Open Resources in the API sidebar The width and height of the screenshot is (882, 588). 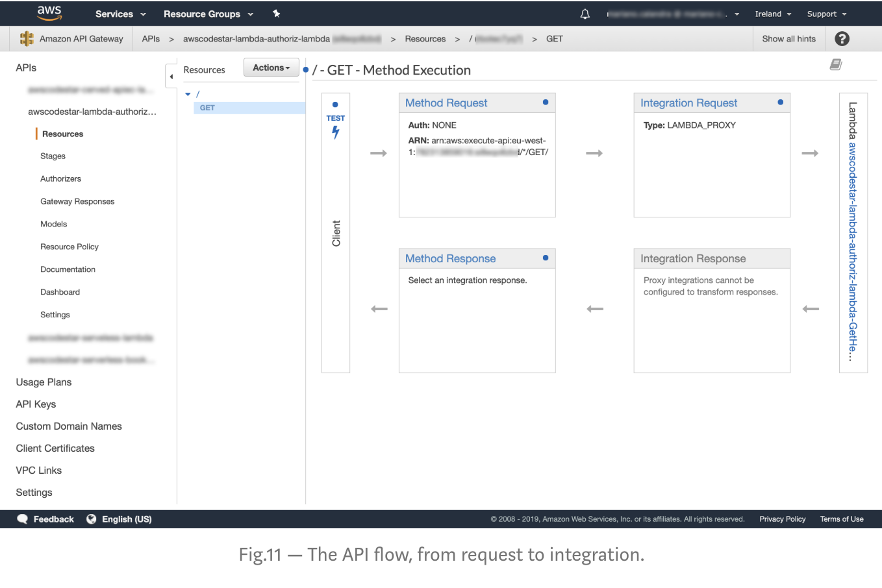coord(63,134)
